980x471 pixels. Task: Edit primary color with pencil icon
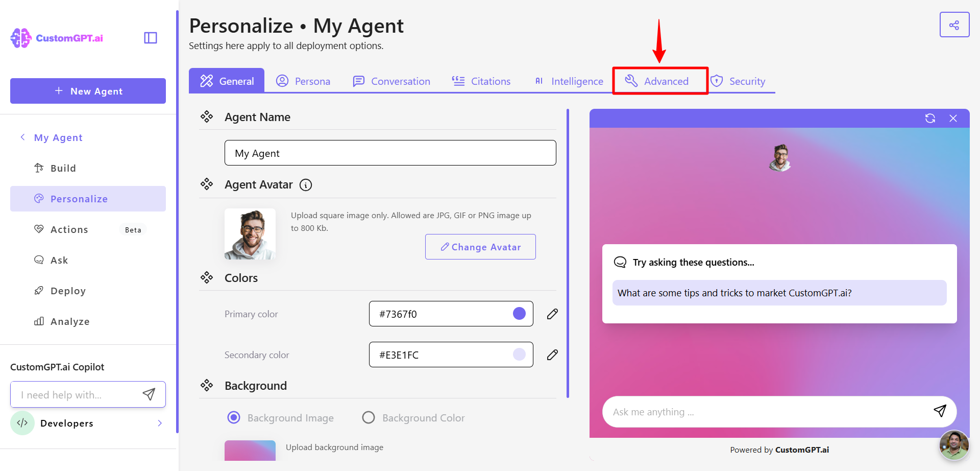pyautogui.click(x=552, y=314)
